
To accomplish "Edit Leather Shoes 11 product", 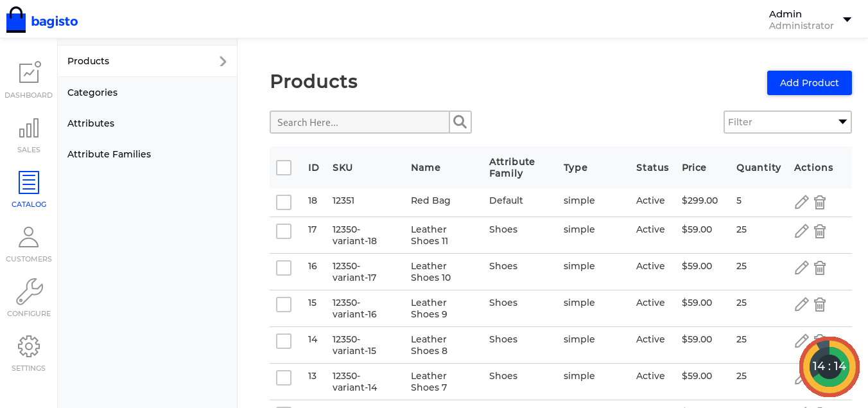I will pos(801,231).
